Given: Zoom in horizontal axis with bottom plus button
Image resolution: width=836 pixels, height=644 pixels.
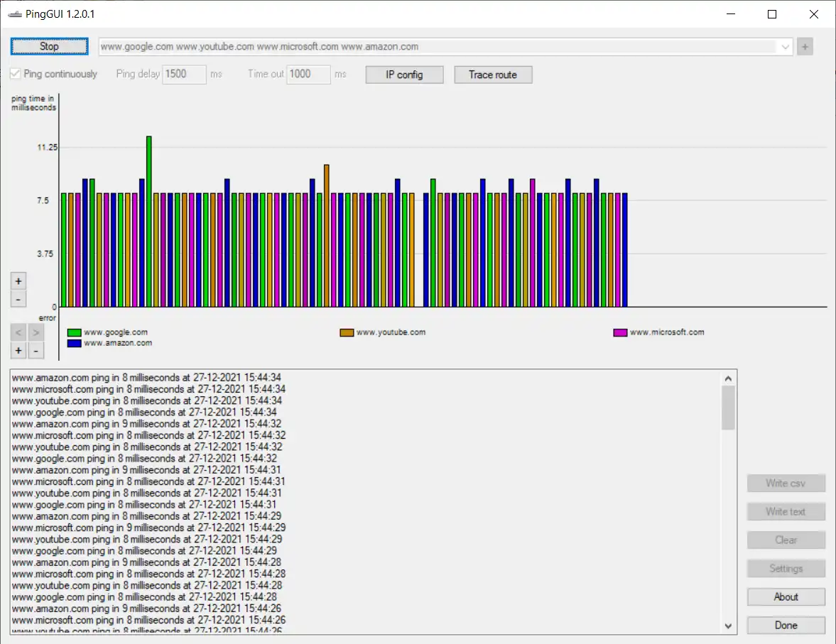Looking at the screenshot, I should 18,350.
